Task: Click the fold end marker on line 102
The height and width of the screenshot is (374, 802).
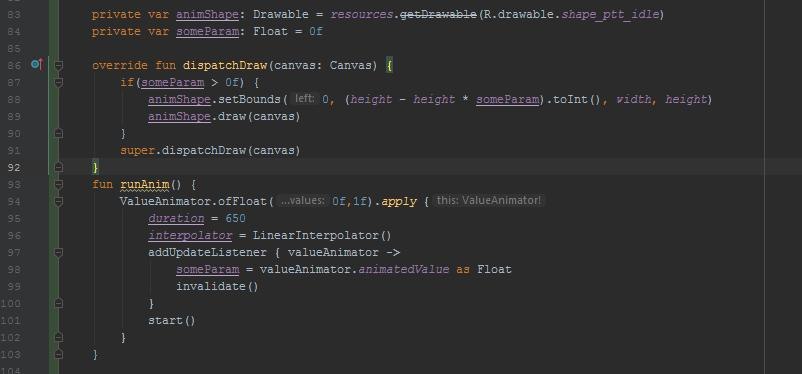Action: click(x=58, y=337)
